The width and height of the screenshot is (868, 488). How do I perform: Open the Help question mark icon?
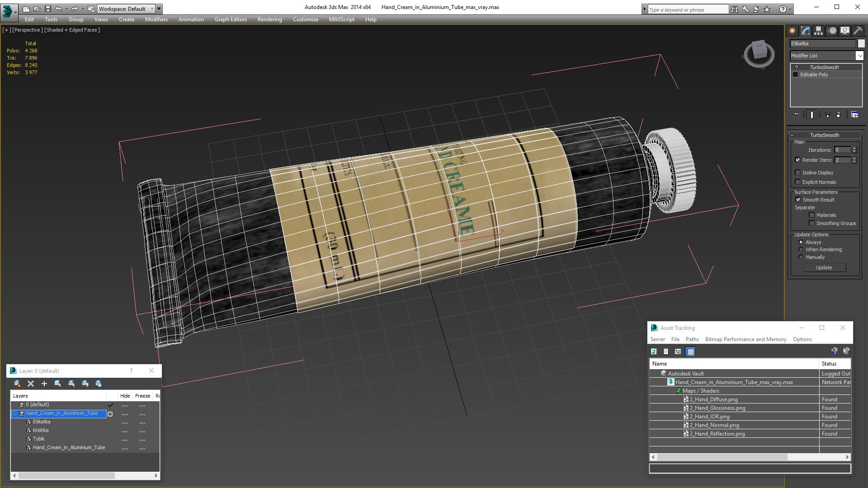(x=783, y=9)
